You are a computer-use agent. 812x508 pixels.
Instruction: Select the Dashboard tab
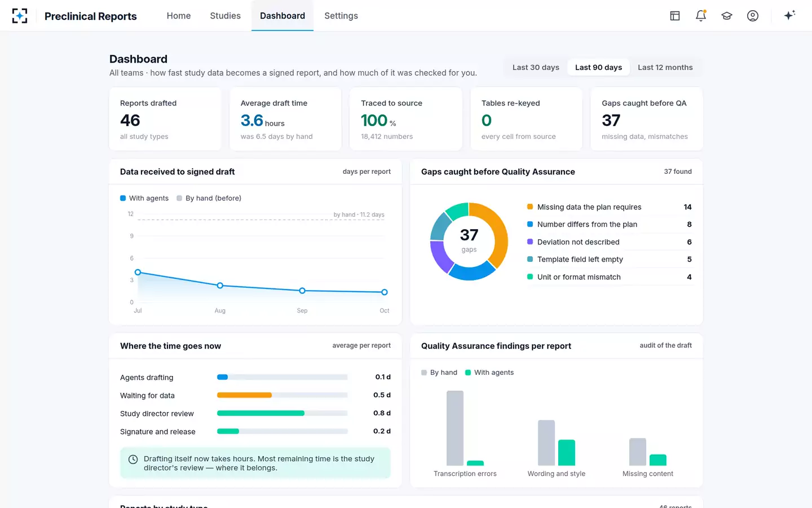(x=283, y=16)
